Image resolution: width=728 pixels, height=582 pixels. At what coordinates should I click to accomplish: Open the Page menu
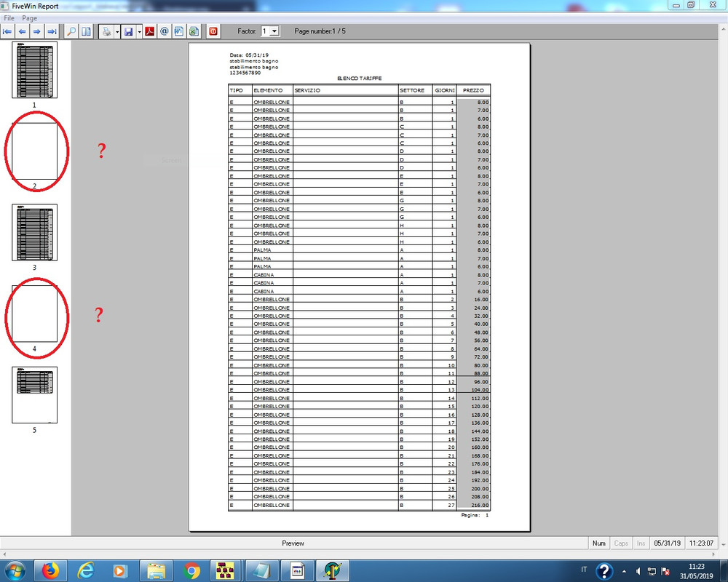click(29, 18)
